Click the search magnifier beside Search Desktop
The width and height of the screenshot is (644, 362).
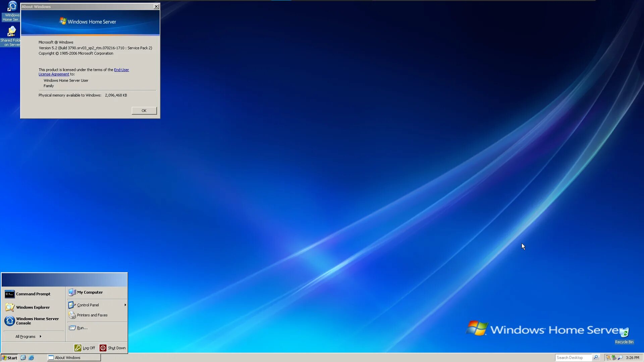(x=596, y=357)
